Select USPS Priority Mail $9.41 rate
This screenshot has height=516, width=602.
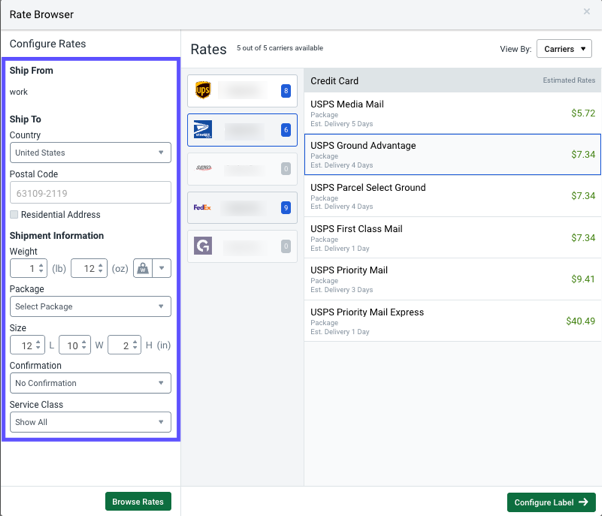[453, 279]
